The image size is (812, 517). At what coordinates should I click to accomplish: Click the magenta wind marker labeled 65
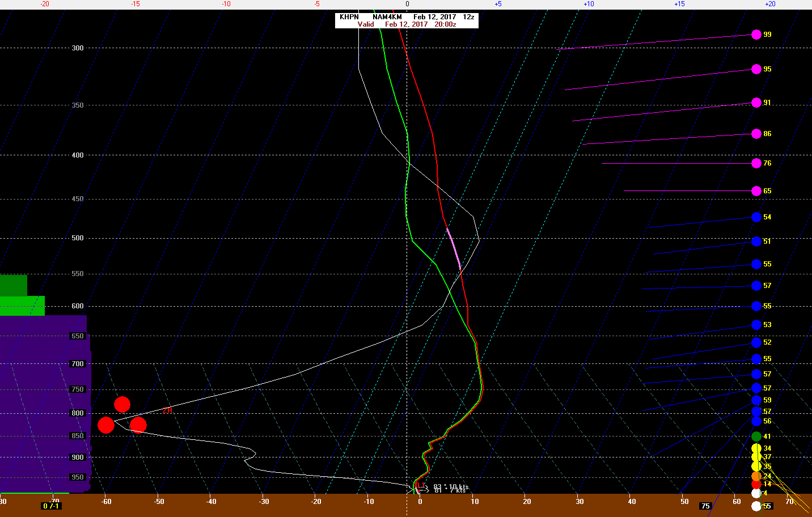coord(756,191)
